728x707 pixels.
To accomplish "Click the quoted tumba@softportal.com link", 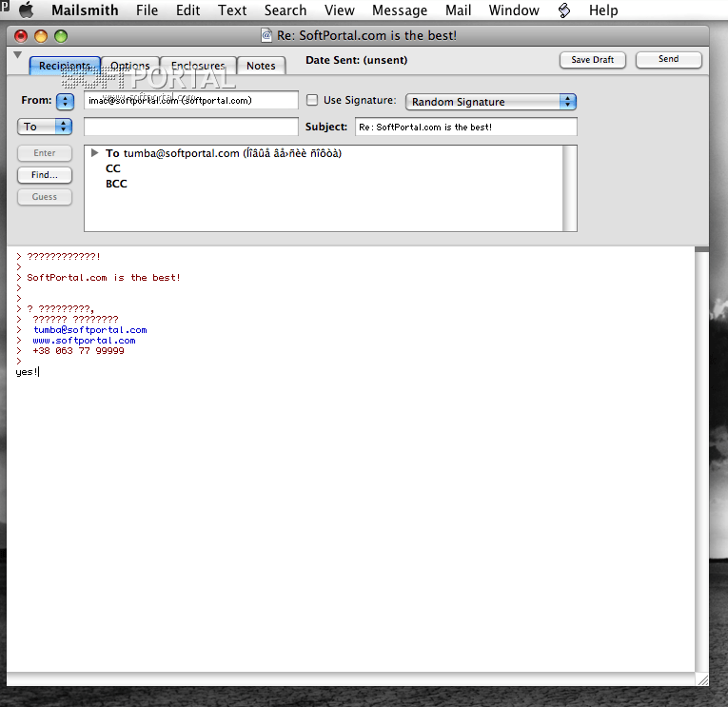I will pos(90,330).
